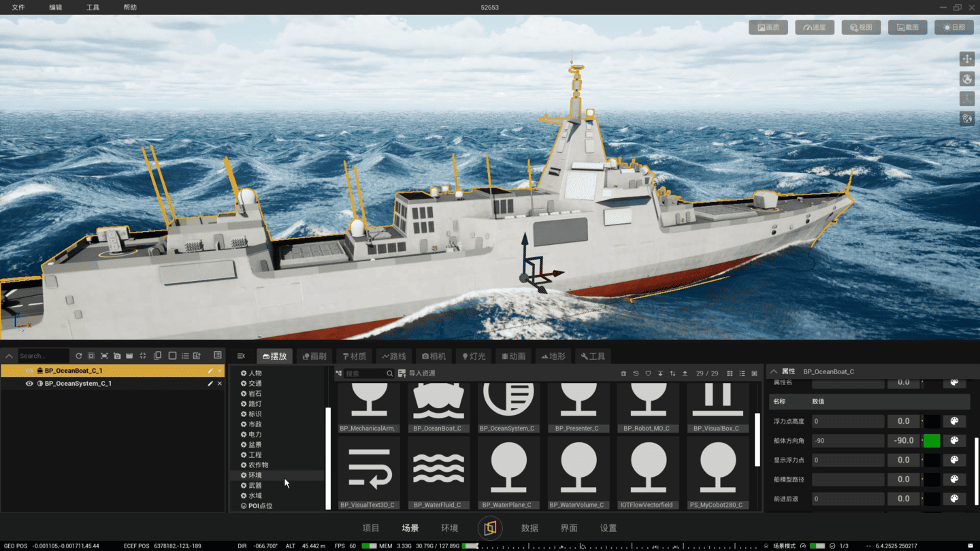Click the move gizmo icon at viewport right
The width and height of the screenshot is (980, 551).
(x=966, y=59)
